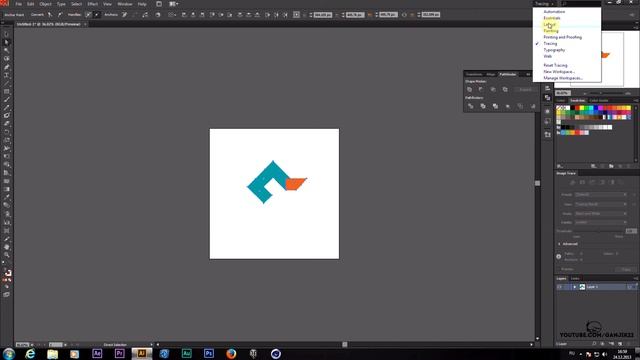Open Arrange Documents dropdown in menu bar
The image size is (640, 360).
(x=173, y=4)
